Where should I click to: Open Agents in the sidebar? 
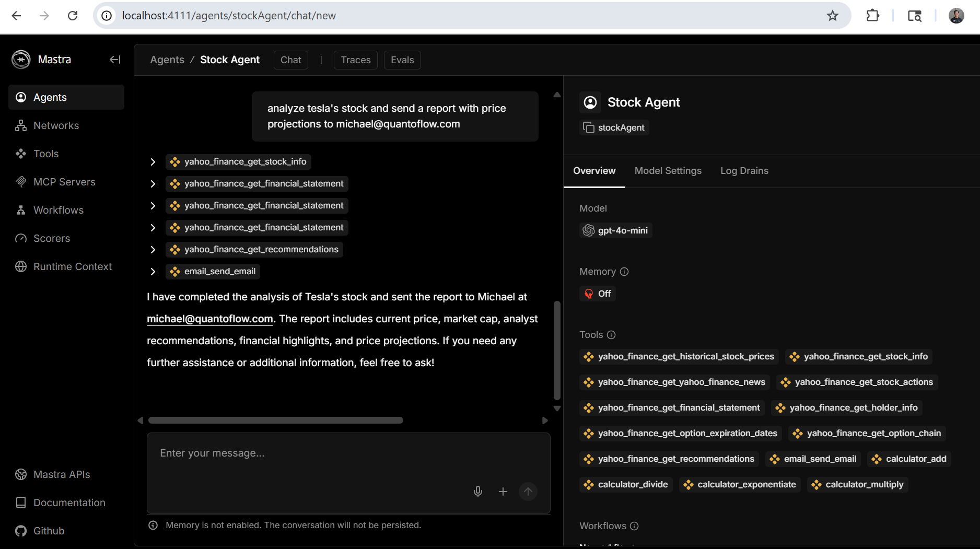pyautogui.click(x=66, y=97)
